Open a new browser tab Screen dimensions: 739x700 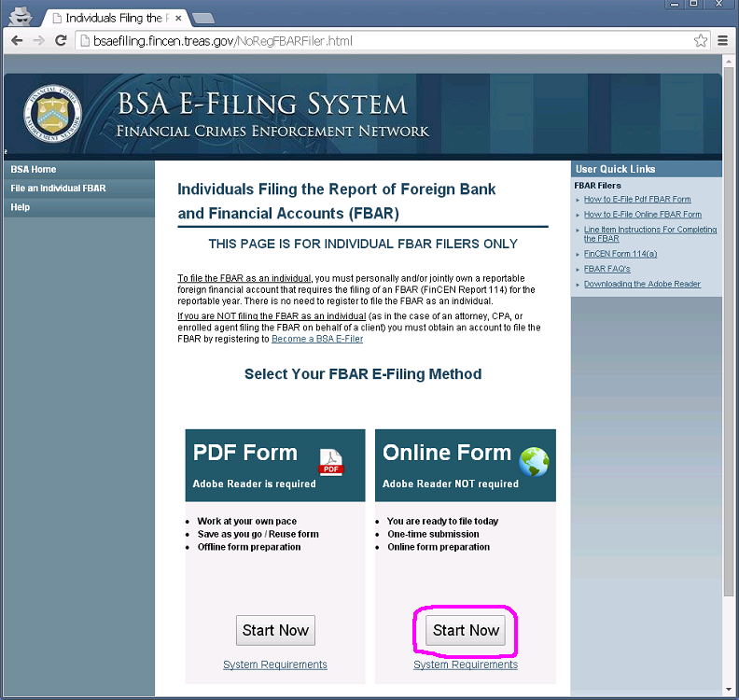pyautogui.click(x=203, y=19)
